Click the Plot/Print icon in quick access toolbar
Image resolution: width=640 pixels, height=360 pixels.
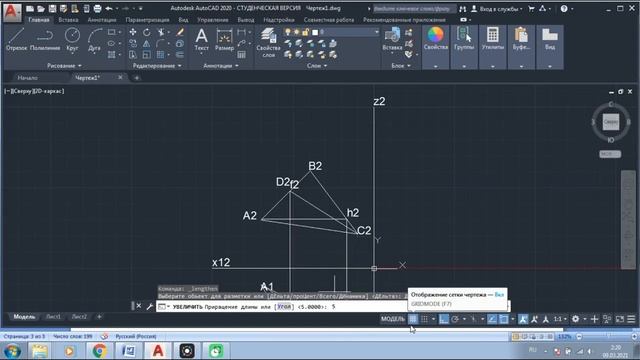pyautogui.click(x=97, y=9)
